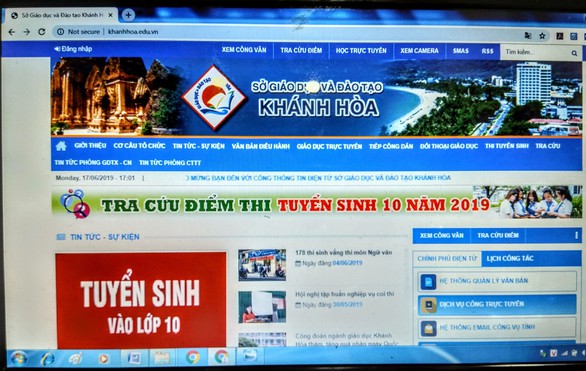Open TIN TỨC PHÒNG CTTT item

click(170, 163)
